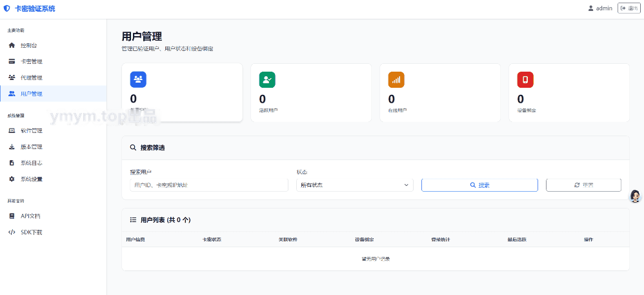Image resolution: width=644 pixels, height=295 pixels.
Task: Click the list icon beside 用户列表
Action: tap(133, 220)
